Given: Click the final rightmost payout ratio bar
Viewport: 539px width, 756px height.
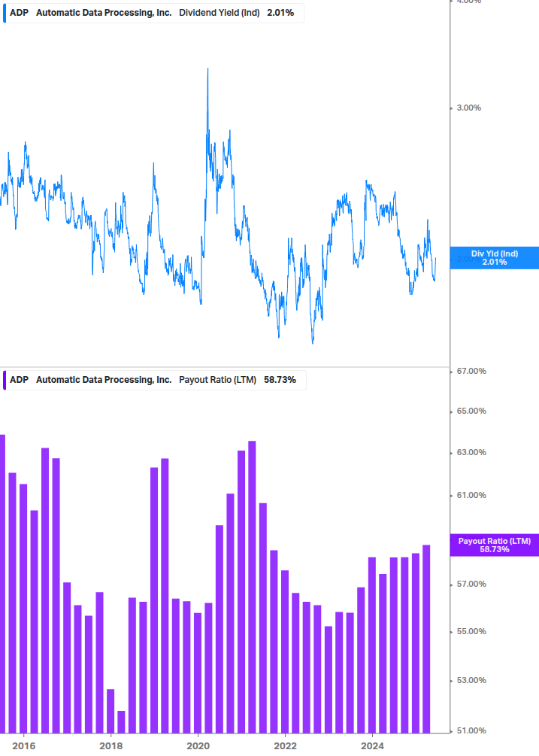Looking at the screenshot, I should click(x=426, y=639).
